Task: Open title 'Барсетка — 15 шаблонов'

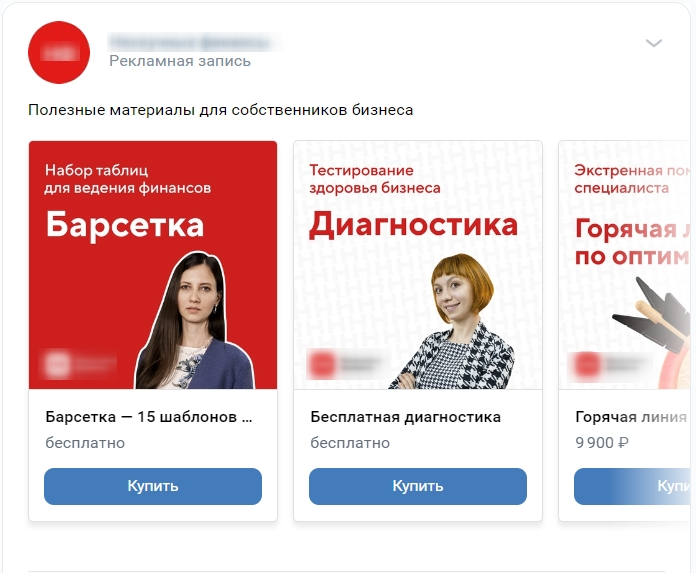Action: click(149, 417)
